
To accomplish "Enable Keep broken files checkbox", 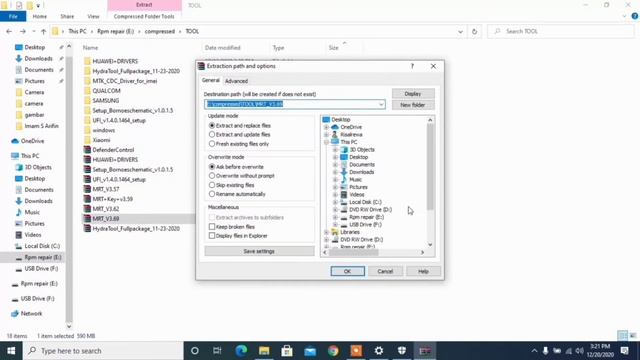I will (x=232, y=227).
